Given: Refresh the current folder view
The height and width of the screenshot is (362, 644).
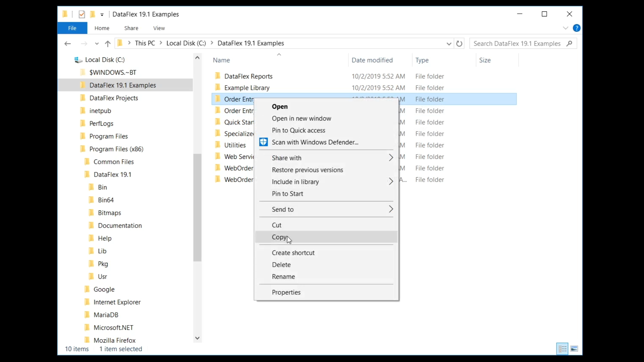Looking at the screenshot, I should point(459,44).
